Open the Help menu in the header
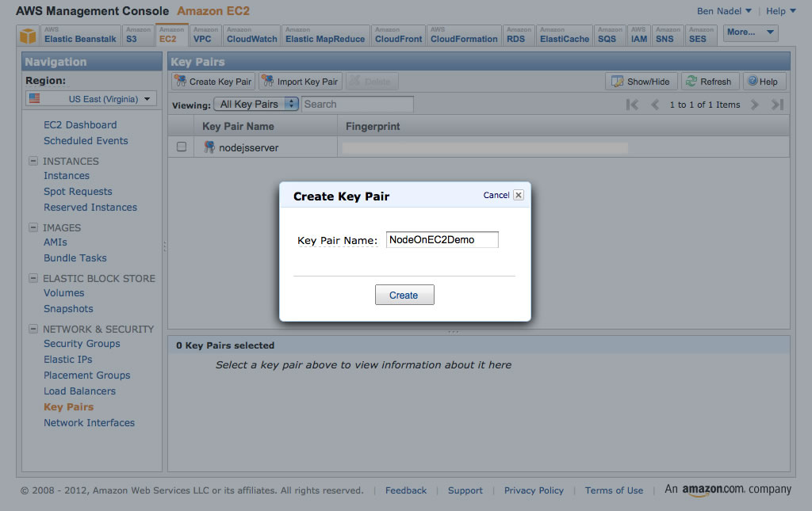This screenshot has height=511, width=812. click(780, 11)
